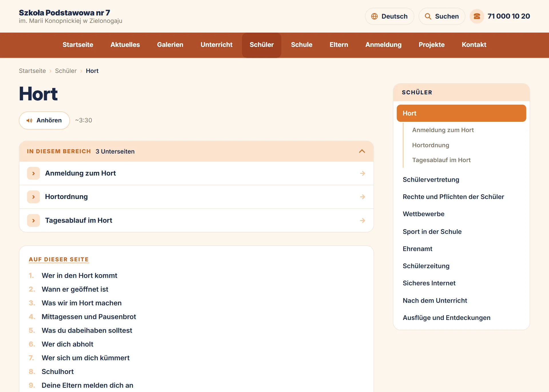Click the globe icon in language selector
The image size is (549, 392).
pyautogui.click(x=374, y=16)
